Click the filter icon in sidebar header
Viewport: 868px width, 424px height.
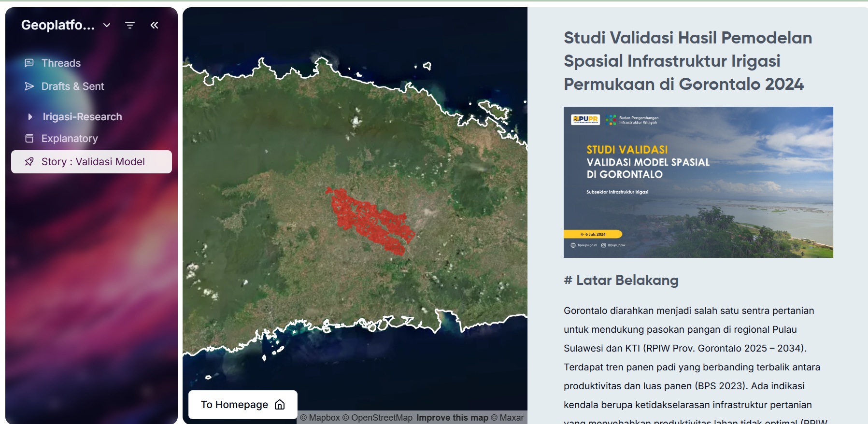tap(129, 25)
